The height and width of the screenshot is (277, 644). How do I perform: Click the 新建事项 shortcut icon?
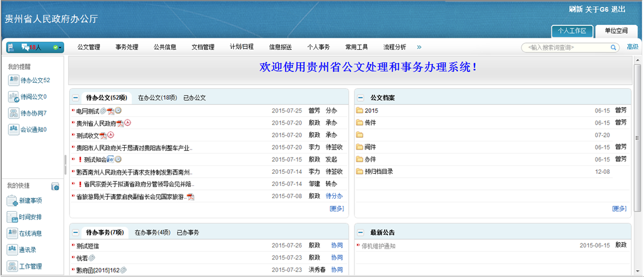(13, 201)
